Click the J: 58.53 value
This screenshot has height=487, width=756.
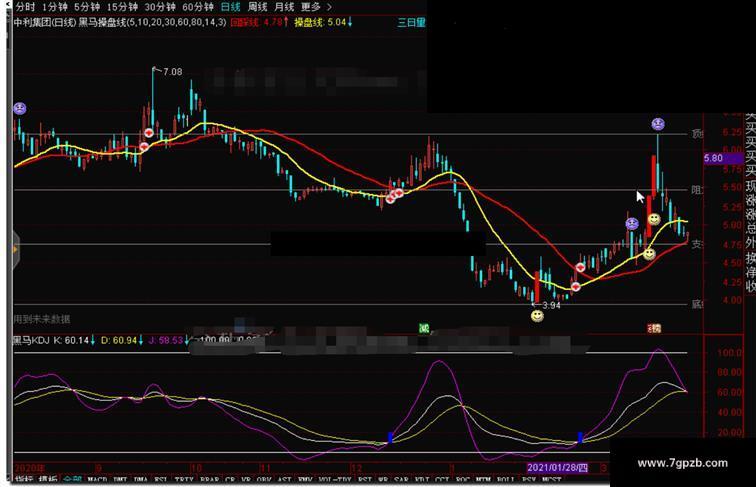(169, 340)
